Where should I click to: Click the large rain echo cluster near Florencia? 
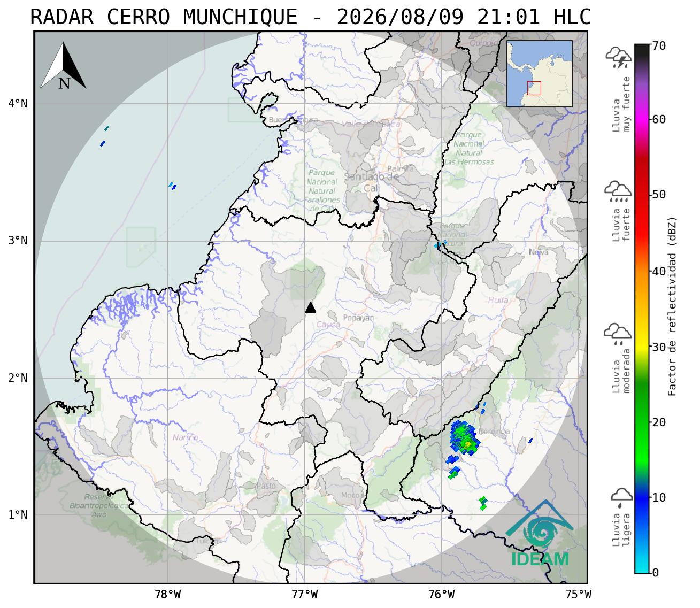464,438
